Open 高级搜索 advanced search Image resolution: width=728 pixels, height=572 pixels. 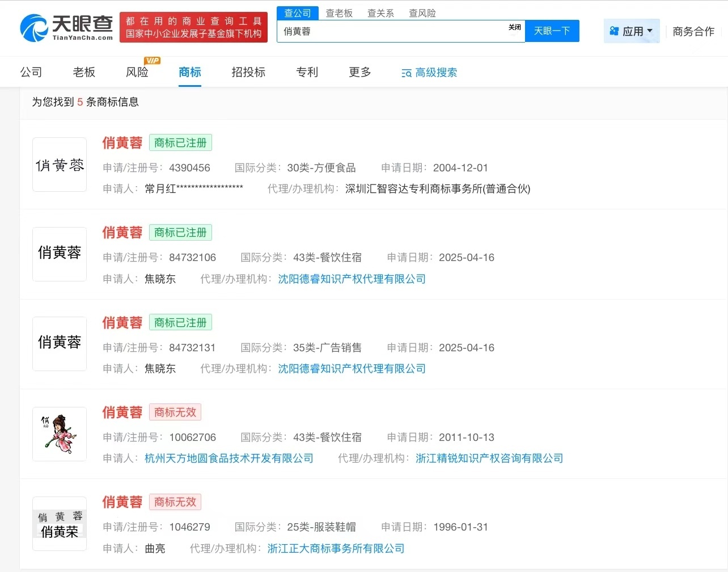pyautogui.click(x=429, y=73)
